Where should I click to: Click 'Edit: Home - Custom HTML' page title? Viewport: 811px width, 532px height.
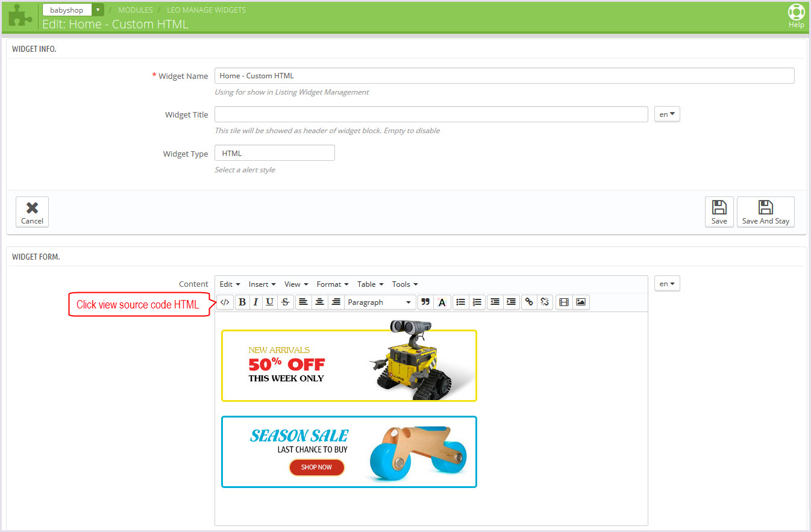tap(115, 24)
